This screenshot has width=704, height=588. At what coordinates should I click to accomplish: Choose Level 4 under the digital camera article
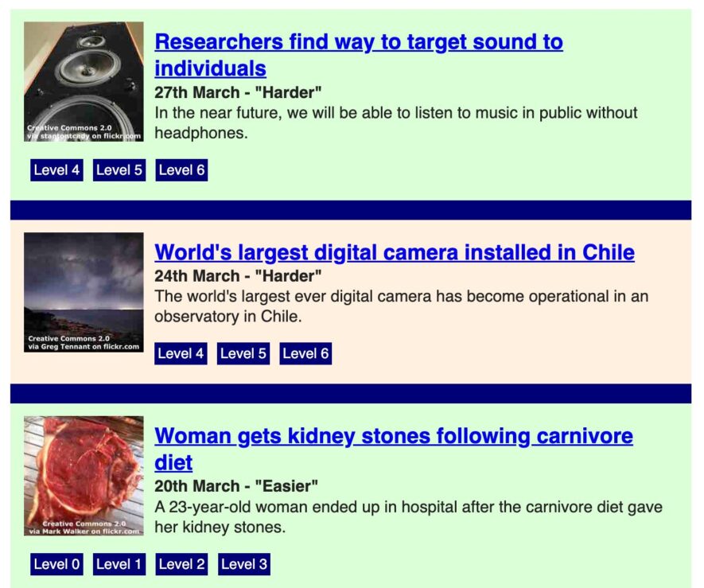click(181, 354)
